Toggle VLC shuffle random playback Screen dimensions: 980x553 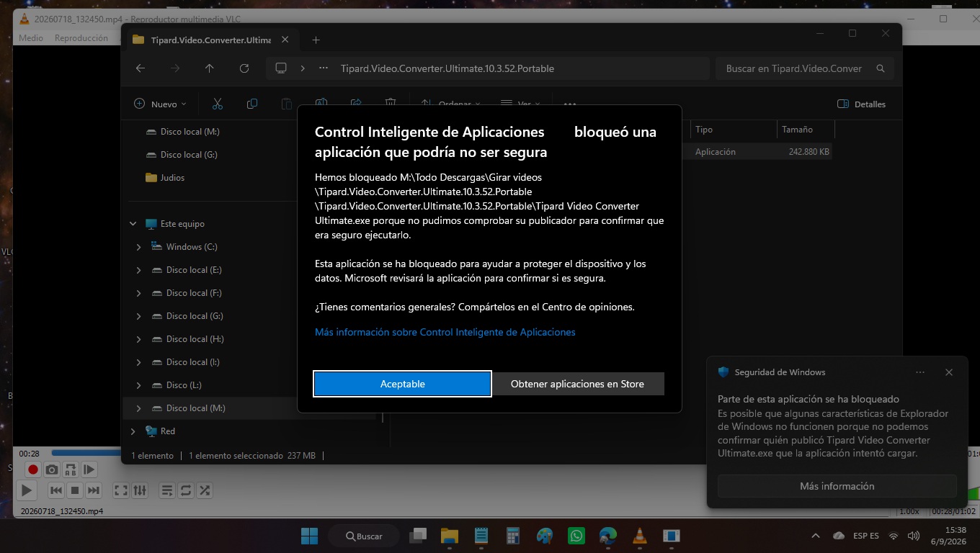point(205,490)
